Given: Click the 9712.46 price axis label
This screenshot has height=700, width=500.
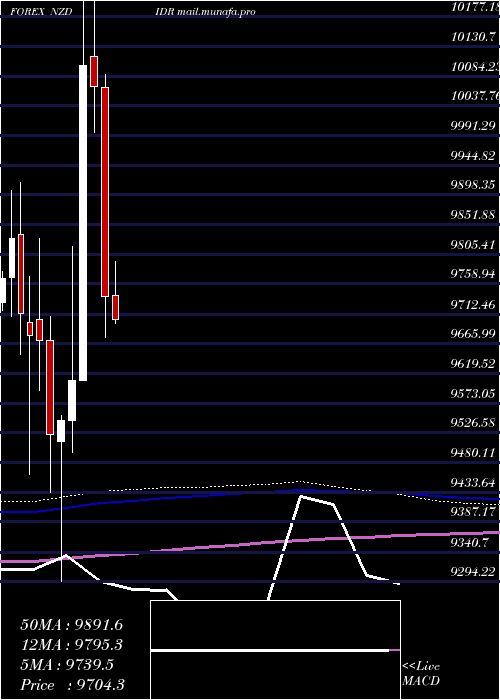Looking at the screenshot, I should (473, 305).
